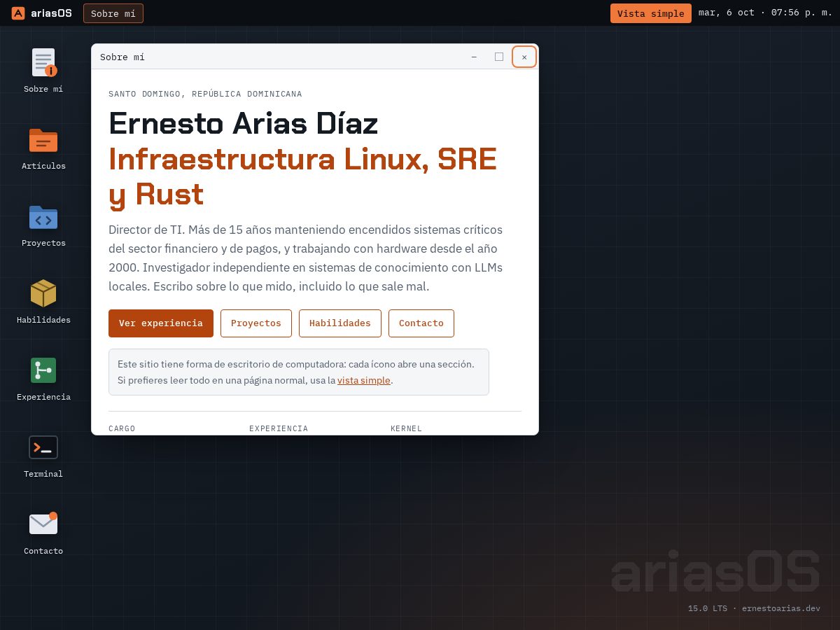Click the Ver experiencia button
Screen dimensions: 840x630
[x=161, y=323]
